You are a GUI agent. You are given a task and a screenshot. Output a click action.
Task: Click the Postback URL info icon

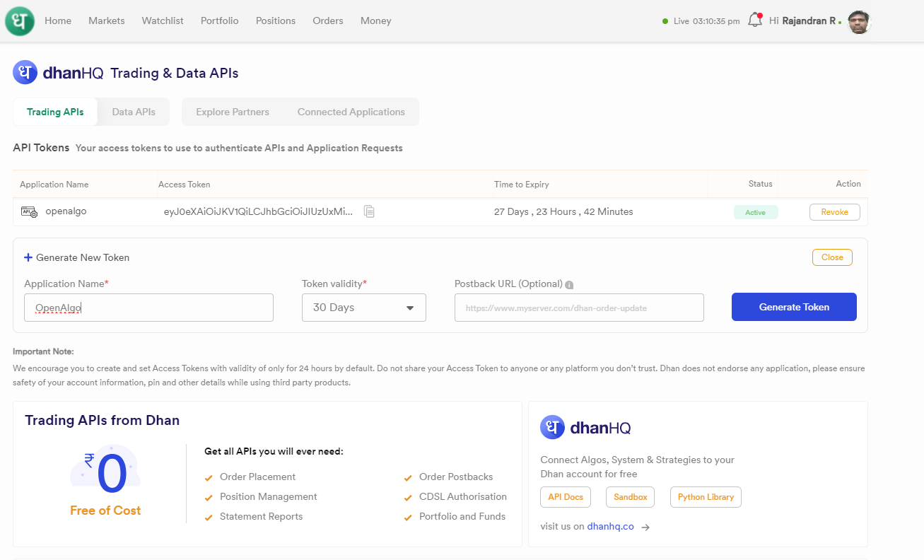[x=569, y=285]
